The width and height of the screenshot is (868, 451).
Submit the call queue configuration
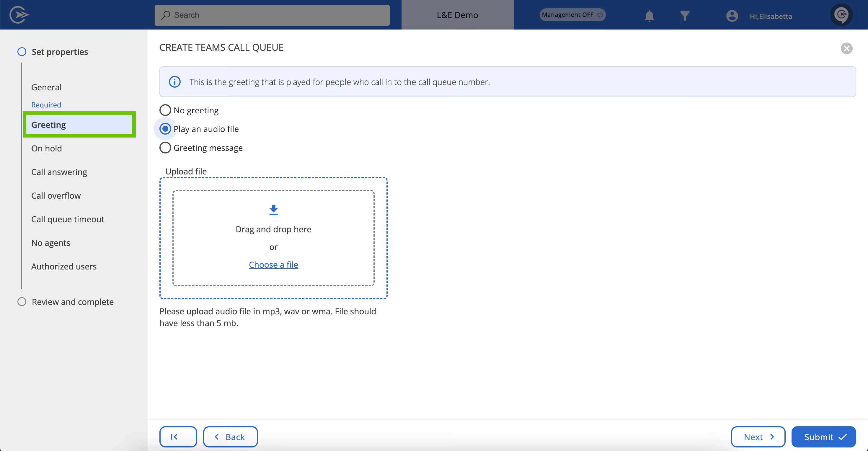pos(823,437)
